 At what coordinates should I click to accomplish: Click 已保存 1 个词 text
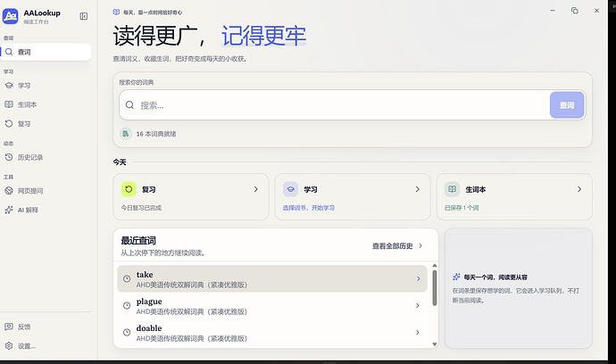tap(462, 208)
